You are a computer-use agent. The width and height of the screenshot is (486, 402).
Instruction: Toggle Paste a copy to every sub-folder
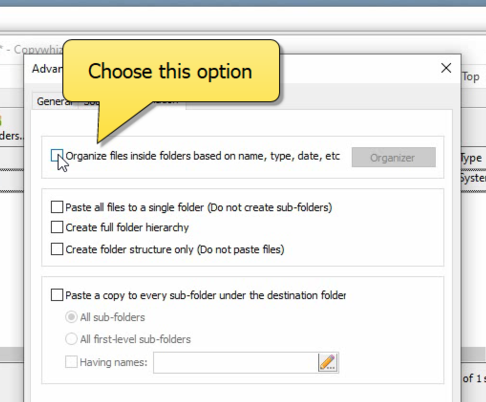click(57, 295)
